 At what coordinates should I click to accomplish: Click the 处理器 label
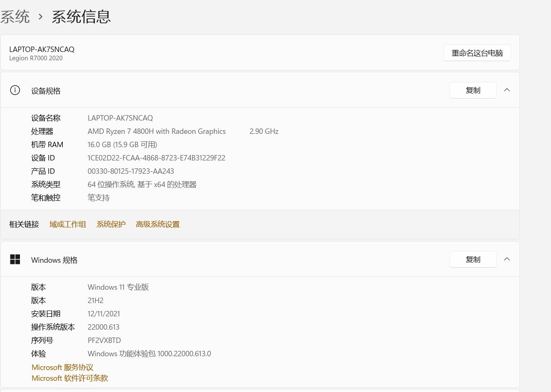[x=42, y=131]
